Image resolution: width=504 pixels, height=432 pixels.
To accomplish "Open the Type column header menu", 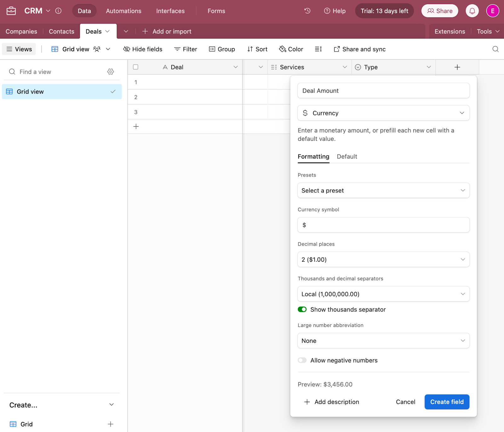I will (429, 67).
